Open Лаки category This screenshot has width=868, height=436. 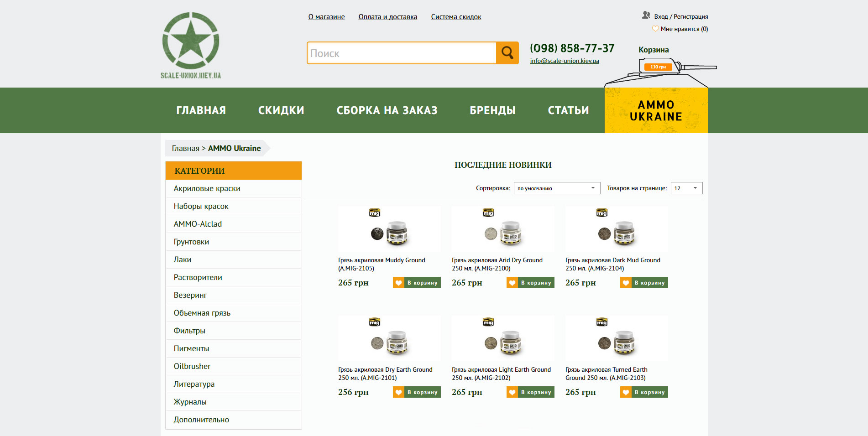point(234,260)
